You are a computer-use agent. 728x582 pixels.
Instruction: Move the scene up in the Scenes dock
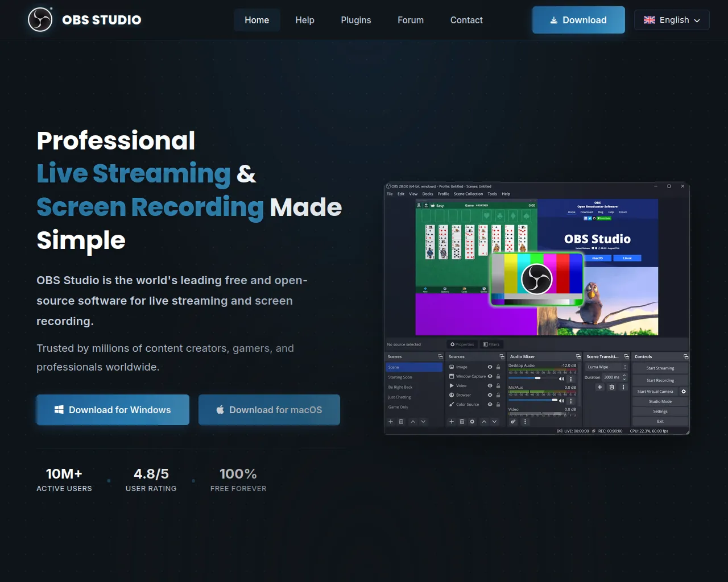click(x=413, y=422)
